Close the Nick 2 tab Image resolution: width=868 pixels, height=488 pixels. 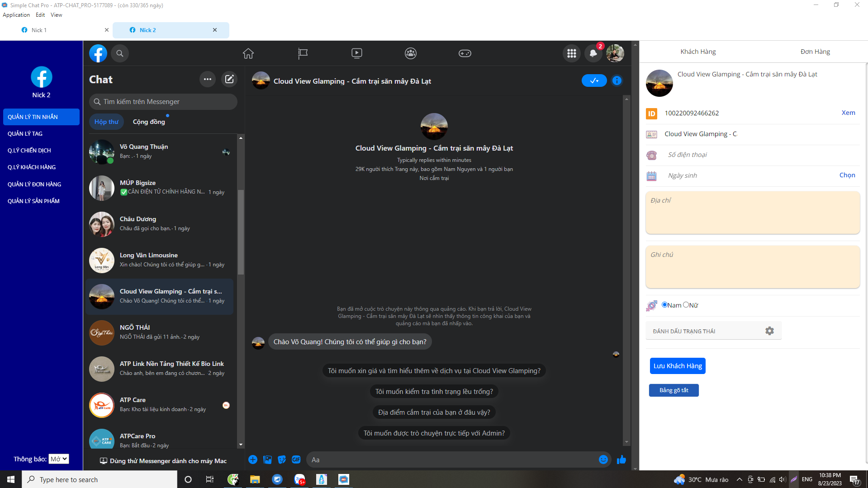click(x=215, y=30)
